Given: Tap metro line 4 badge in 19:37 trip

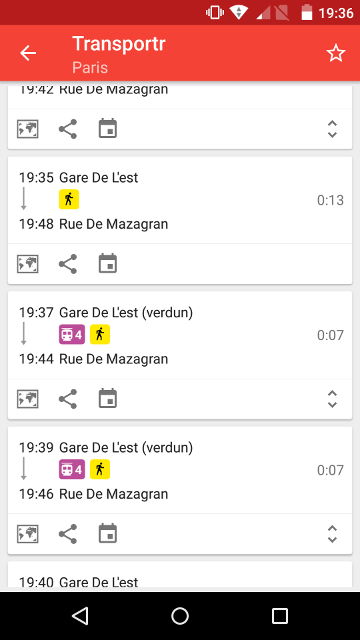Looking at the screenshot, I should (x=72, y=335).
